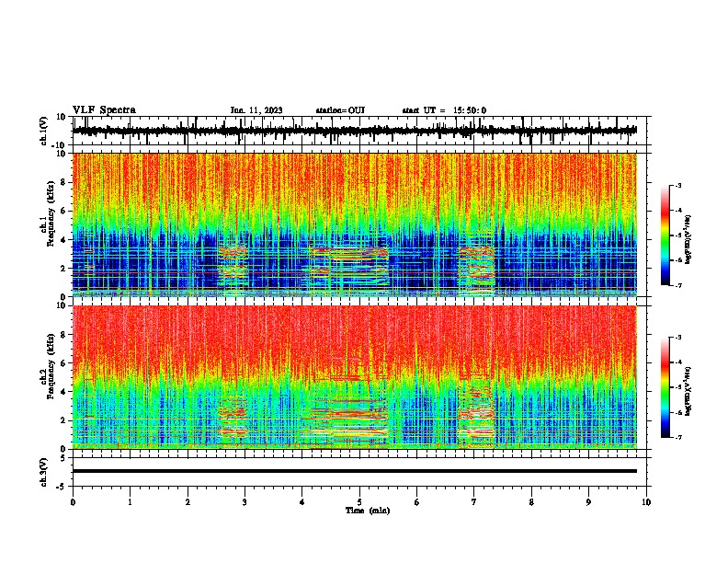Click the 8 kHz tick of ch.1 spectrogram
The image size is (728, 563).
click(63, 182)
